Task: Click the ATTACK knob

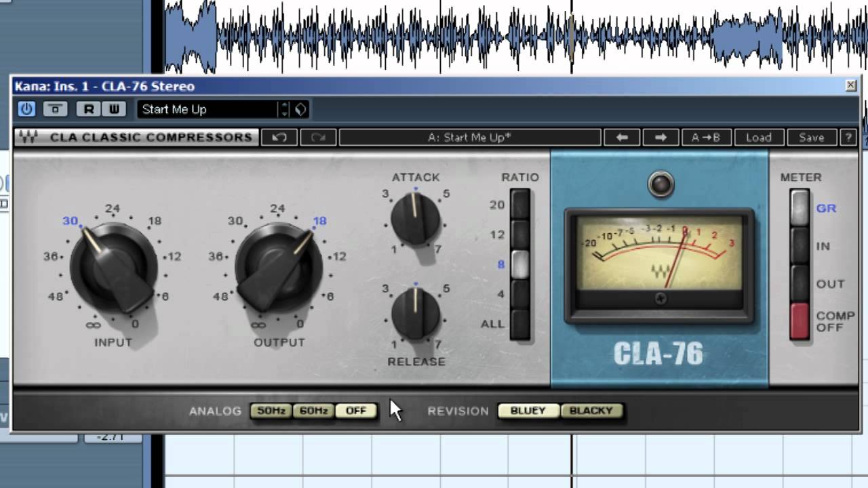Action: tap(416, 218)
